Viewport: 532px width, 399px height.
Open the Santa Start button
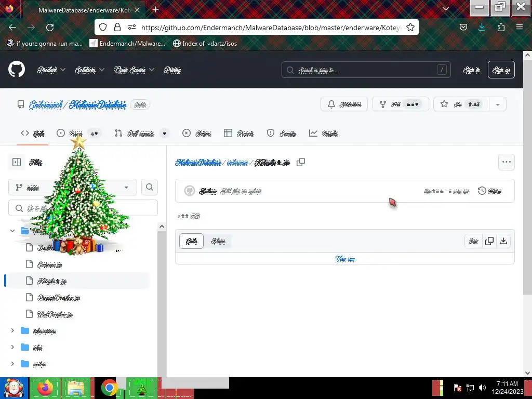[x=14, y=388]
